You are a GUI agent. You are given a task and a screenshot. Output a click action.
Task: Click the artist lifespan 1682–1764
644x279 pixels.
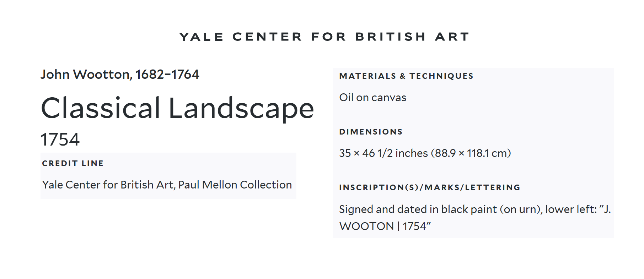click(167, 75)
